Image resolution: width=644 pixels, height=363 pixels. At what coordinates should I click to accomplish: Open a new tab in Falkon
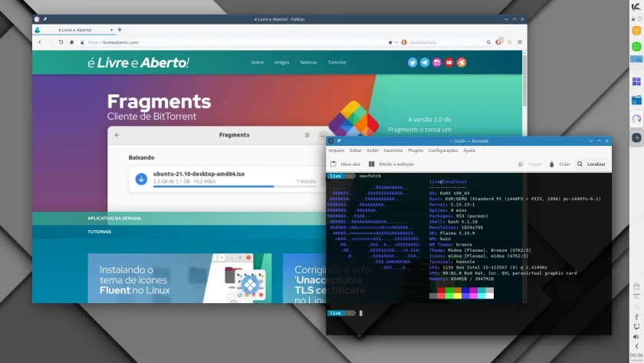coord(120,30)
